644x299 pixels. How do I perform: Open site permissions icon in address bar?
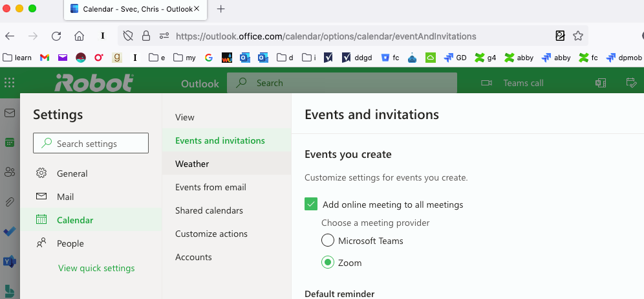point(164,36)
